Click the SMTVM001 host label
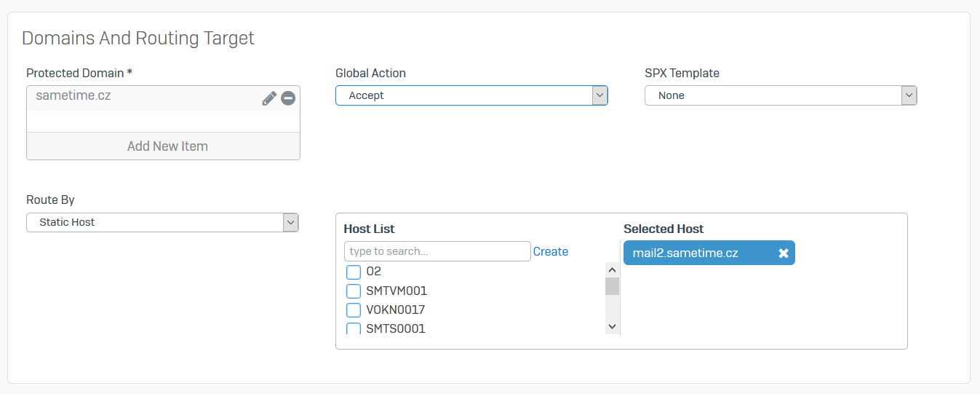This screenshot has width=980, height=394. 397,291
